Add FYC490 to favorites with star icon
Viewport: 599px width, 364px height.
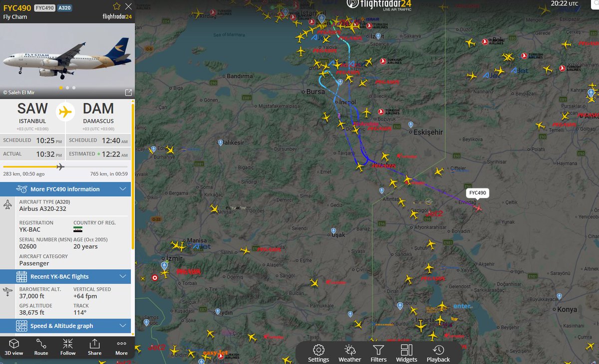click(x=116, y=6)
